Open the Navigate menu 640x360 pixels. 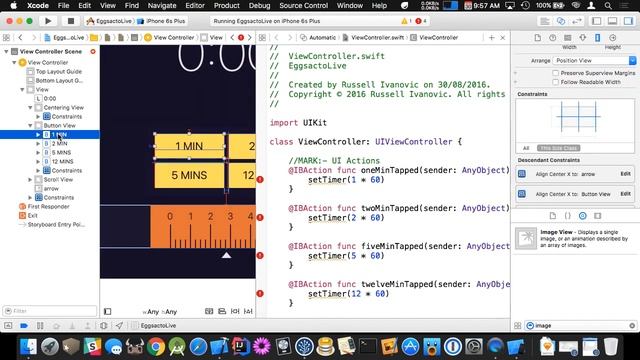[162, 5]
